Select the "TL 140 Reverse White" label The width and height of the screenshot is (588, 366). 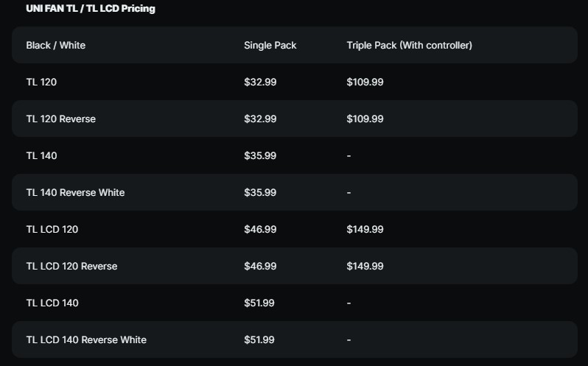point(75,193)
